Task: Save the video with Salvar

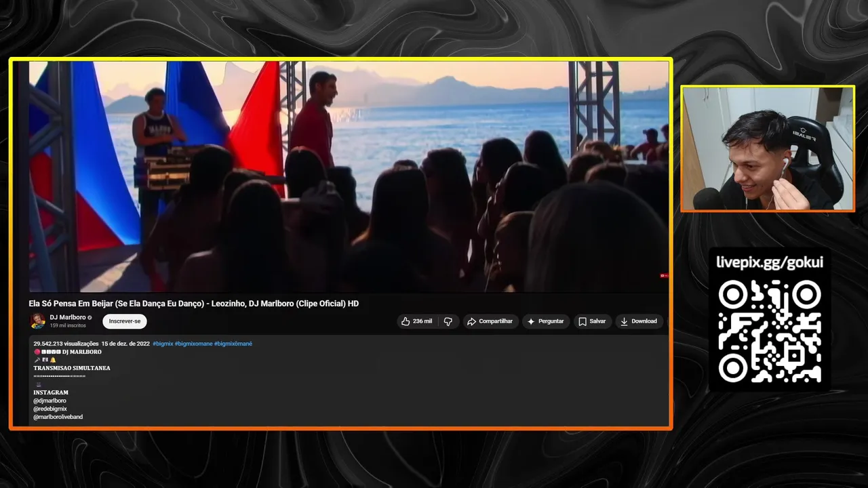Action: tap(592, 321)
